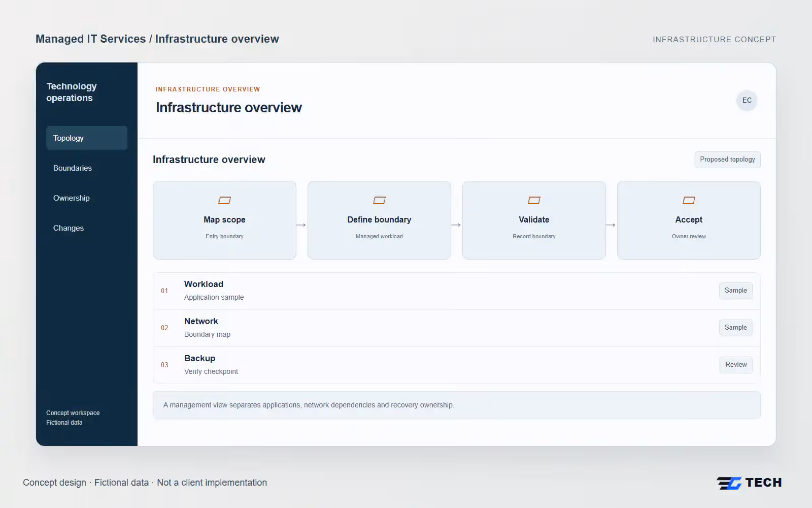Click the management view note text
This screenshot has width=812, height=508.
[x=309, y=405]
